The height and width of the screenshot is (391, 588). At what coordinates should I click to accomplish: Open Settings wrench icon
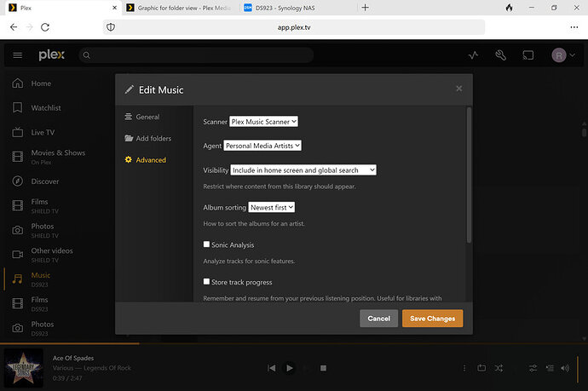coord(500,55)
